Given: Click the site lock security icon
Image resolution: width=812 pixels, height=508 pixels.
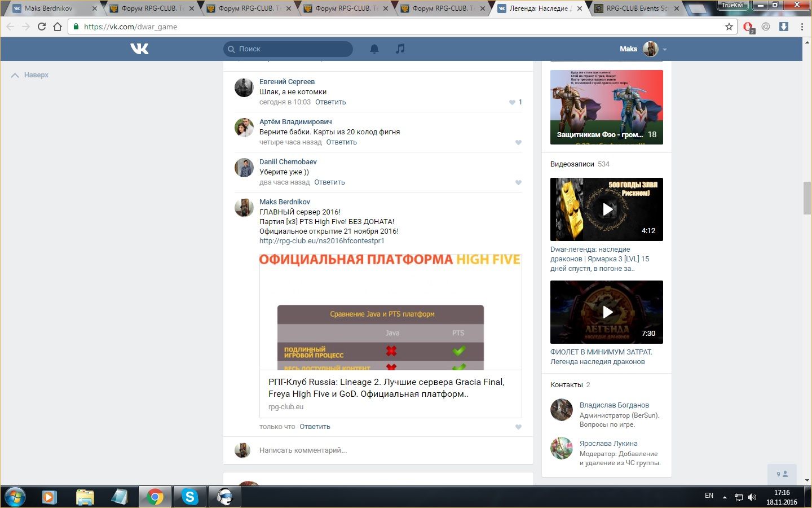Looking at the screenshot, I should pos(76,27).
